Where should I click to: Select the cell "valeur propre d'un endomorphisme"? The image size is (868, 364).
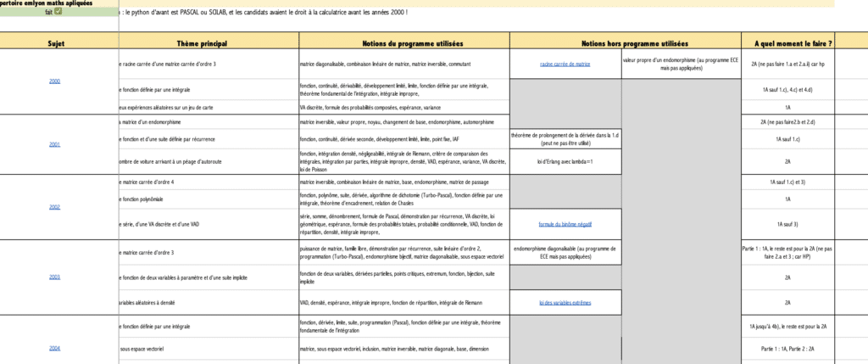(681, 64)
